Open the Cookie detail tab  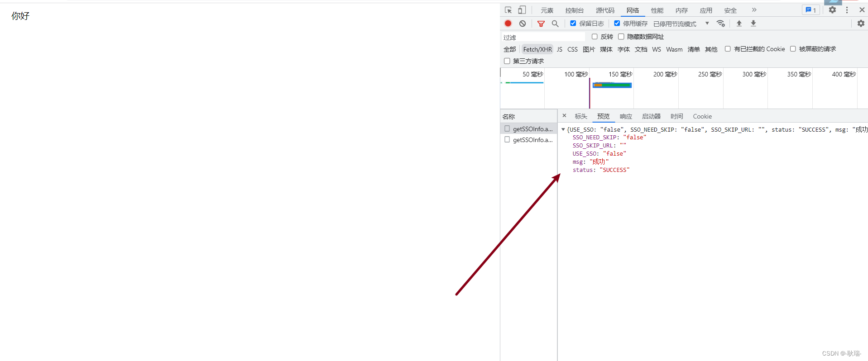click(x=702, y=116)
